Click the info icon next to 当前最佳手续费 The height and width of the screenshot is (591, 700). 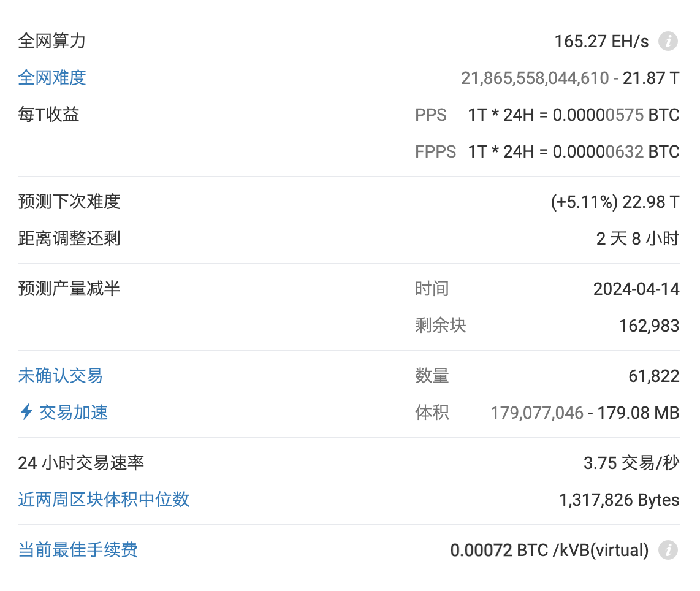click(668, 551)
